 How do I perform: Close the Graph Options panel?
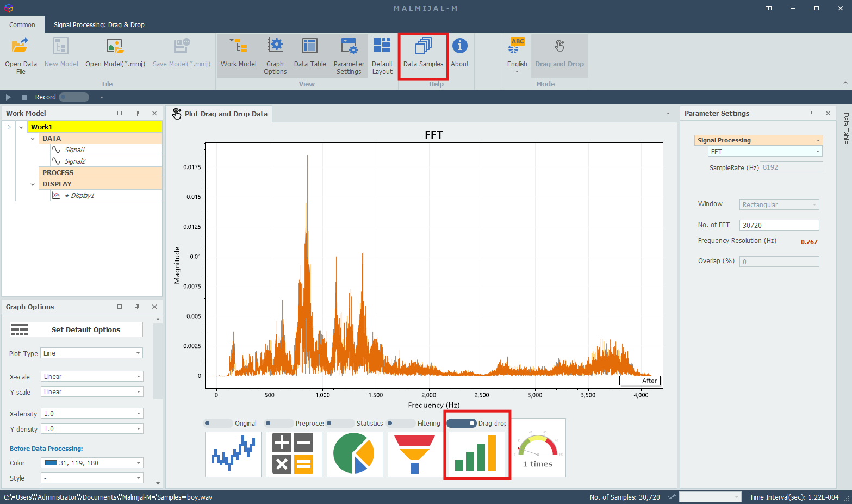click(x=154, y=307)
